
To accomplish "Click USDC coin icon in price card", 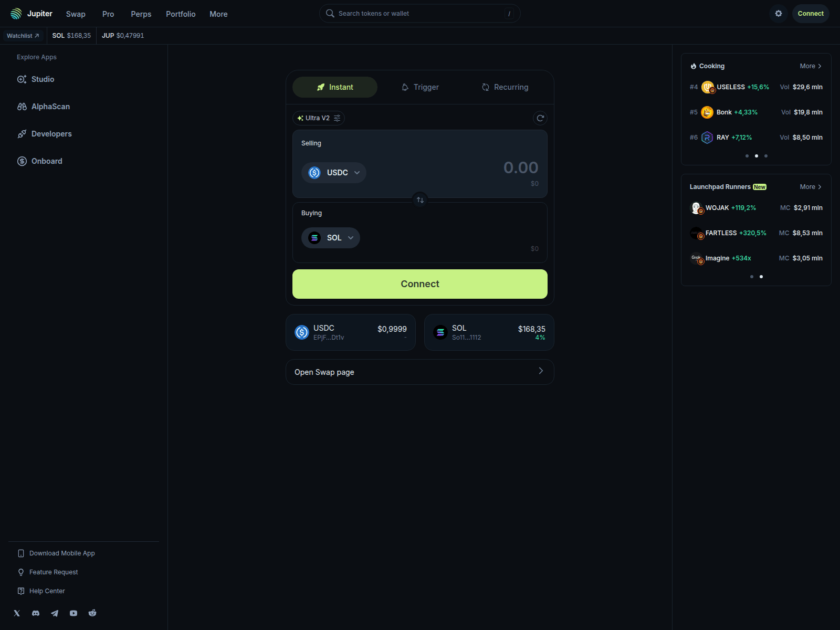I will pyautogui.click(x=302, y=332).
